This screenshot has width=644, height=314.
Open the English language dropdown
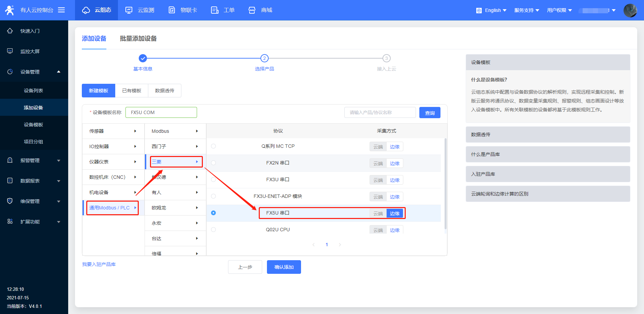(x=491, y=10)
